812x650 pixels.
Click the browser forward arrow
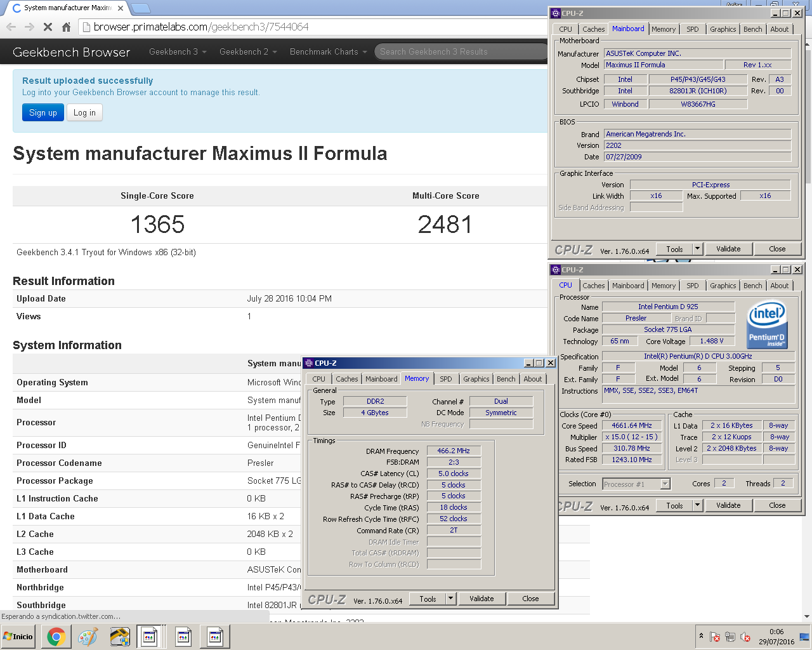29,27
